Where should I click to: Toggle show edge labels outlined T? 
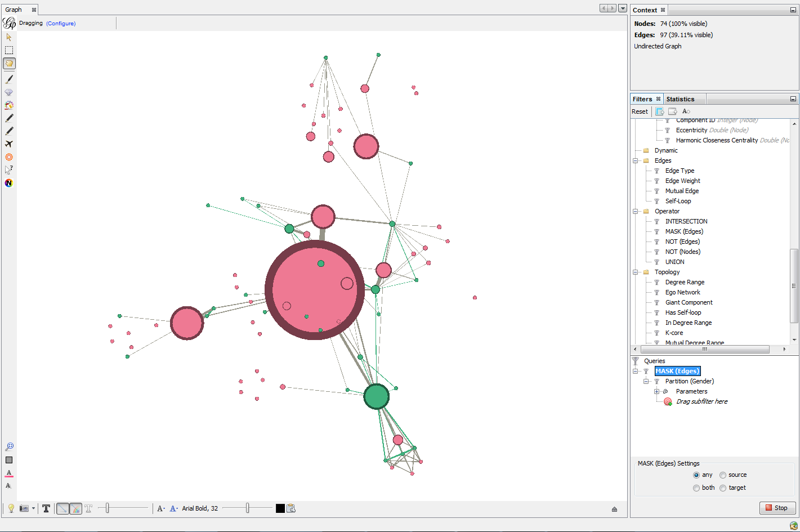coord(88,508)
